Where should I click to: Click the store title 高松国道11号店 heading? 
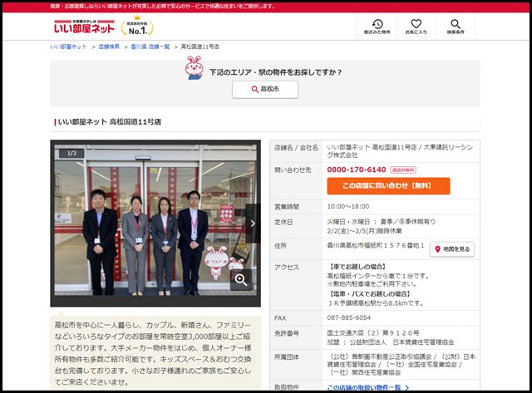click(110, 122)
